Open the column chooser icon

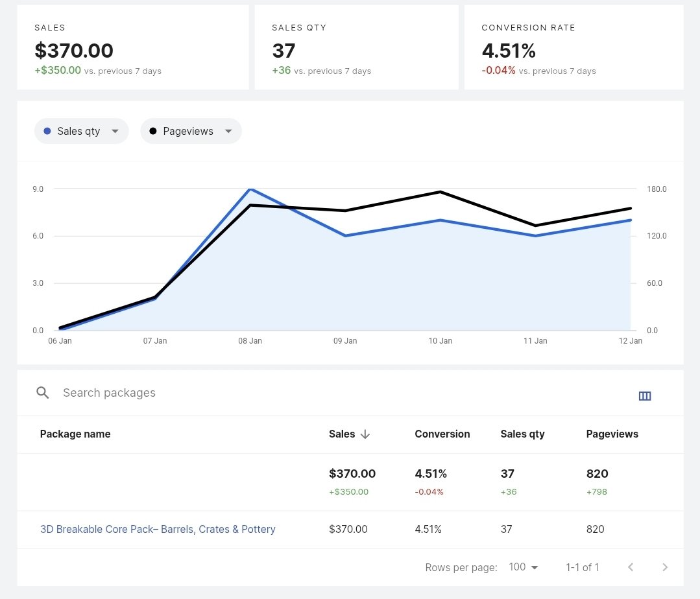(x=645, y=395)
